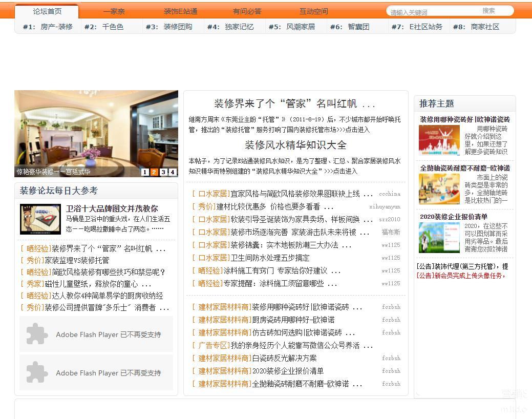Click thumbnail for 全抛釉瓷砖耐磨不耐磨 topic

click(439, 188)
